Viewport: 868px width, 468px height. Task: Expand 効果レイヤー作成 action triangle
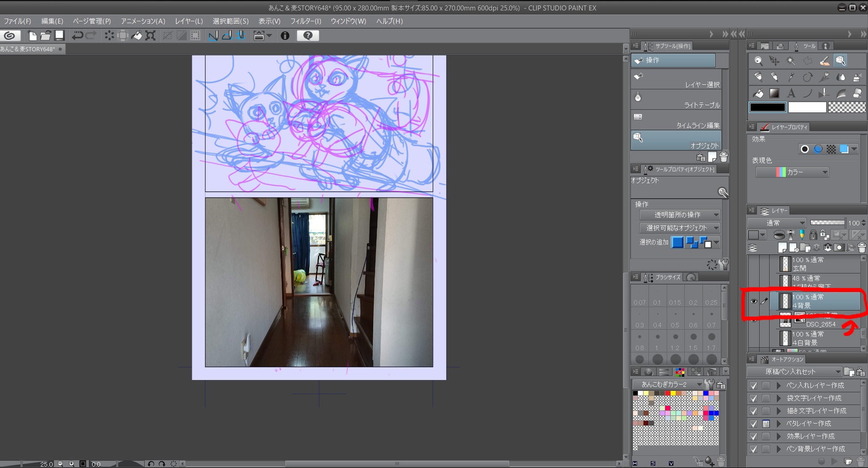779,436
